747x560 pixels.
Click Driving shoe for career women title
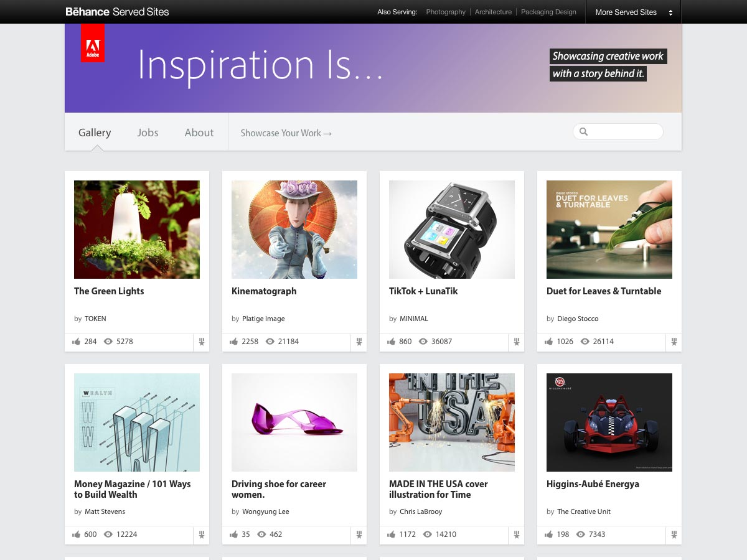(x=279, y=489)
